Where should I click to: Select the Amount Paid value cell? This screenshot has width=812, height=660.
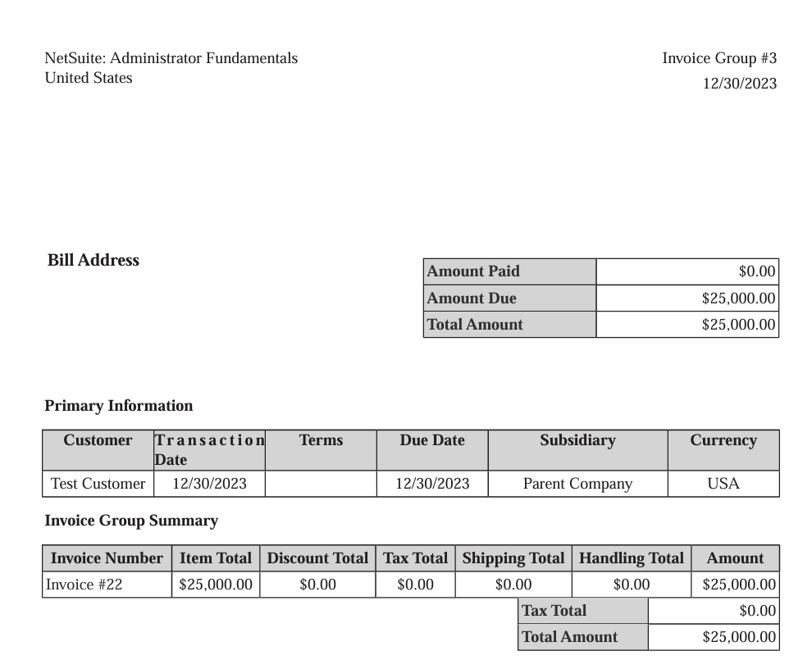pyautogui.click(x=687, y=271)
